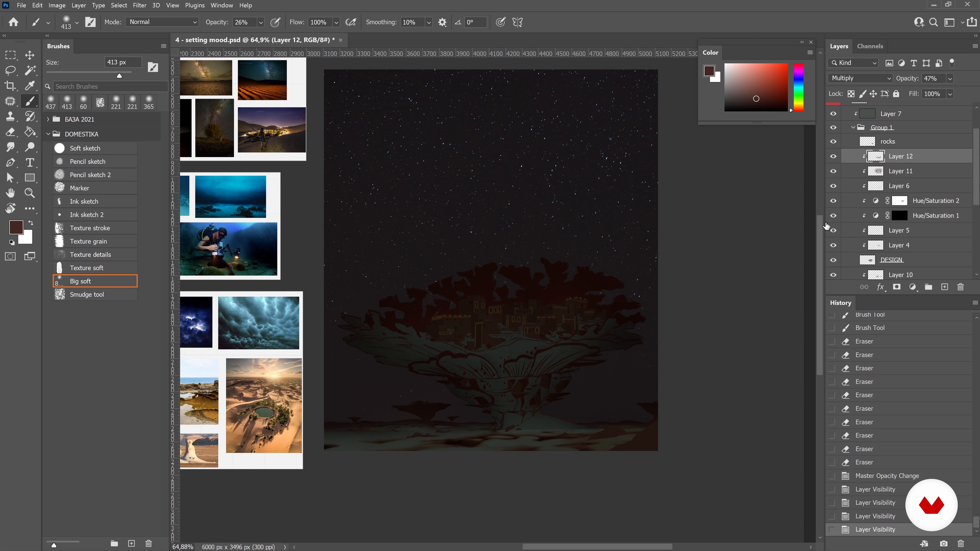Hide Hue/Saturation 2 visibility eye
980x551 pixels.
click(x=834, y=201)
